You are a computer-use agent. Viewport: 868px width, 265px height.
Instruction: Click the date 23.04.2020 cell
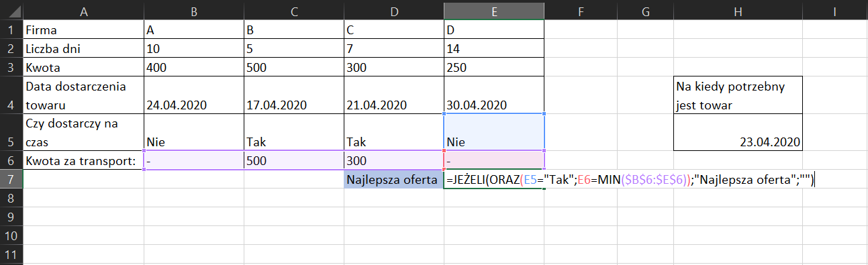[x=738, y=132]
